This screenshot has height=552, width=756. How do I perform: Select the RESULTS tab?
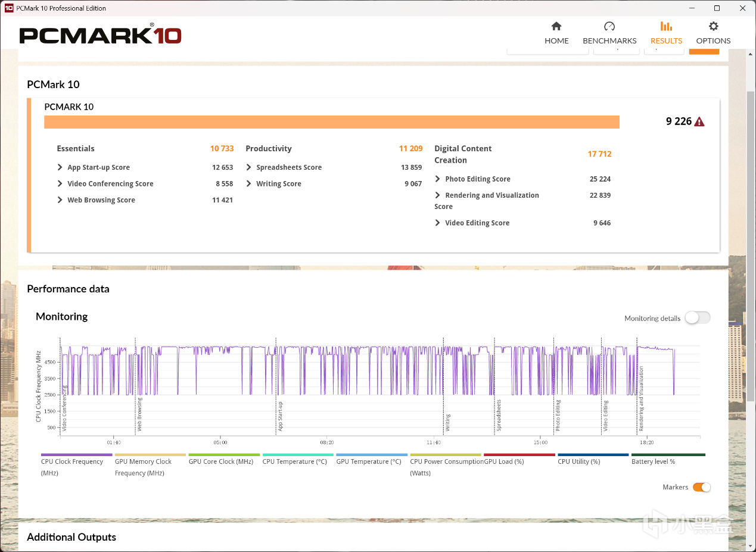pyautogui.click(x=666, y=33)
